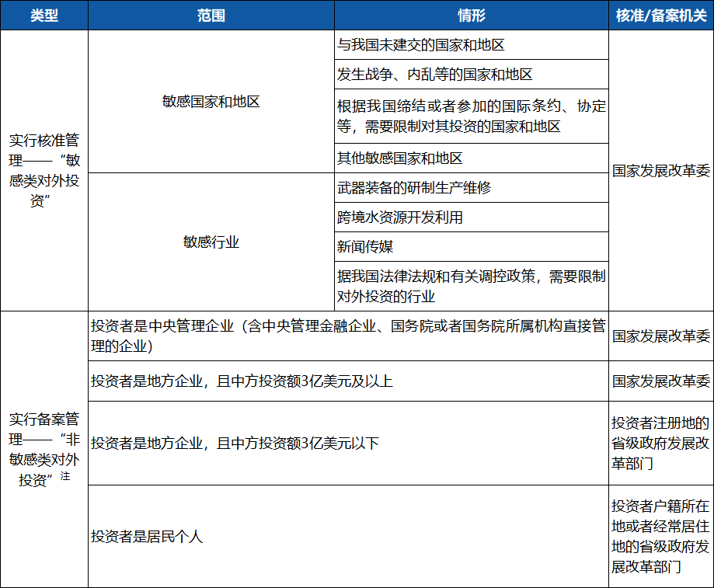The height and width of the screenshot is (588, 714).
Task: Select the 投资者注册地的省级政府发展改革部门 cell
Action: (661, 443)
